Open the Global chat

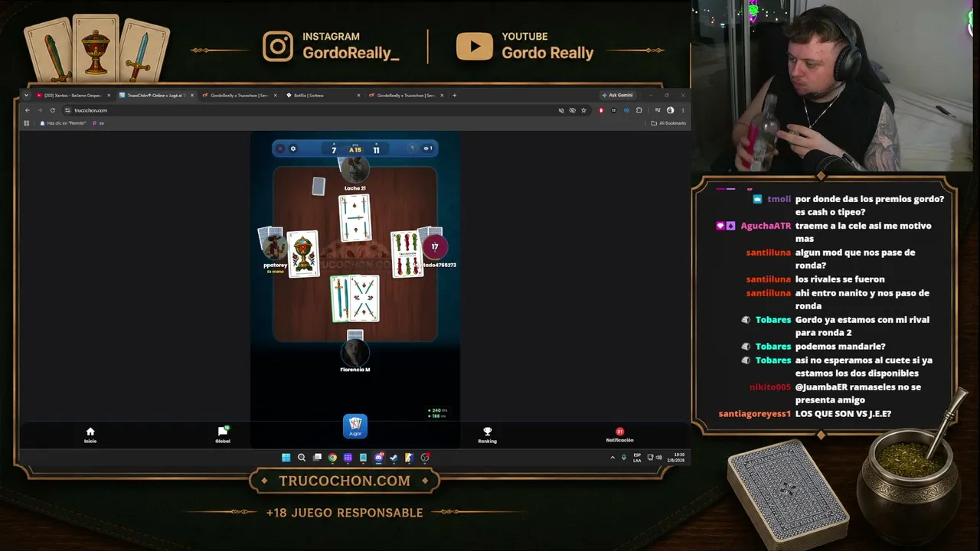[223, 435]
